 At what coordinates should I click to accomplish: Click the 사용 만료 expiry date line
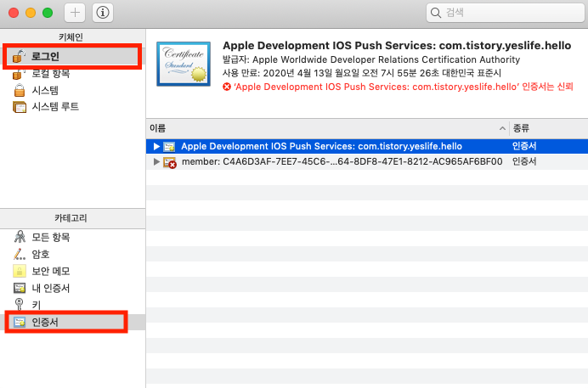point(362,73)
